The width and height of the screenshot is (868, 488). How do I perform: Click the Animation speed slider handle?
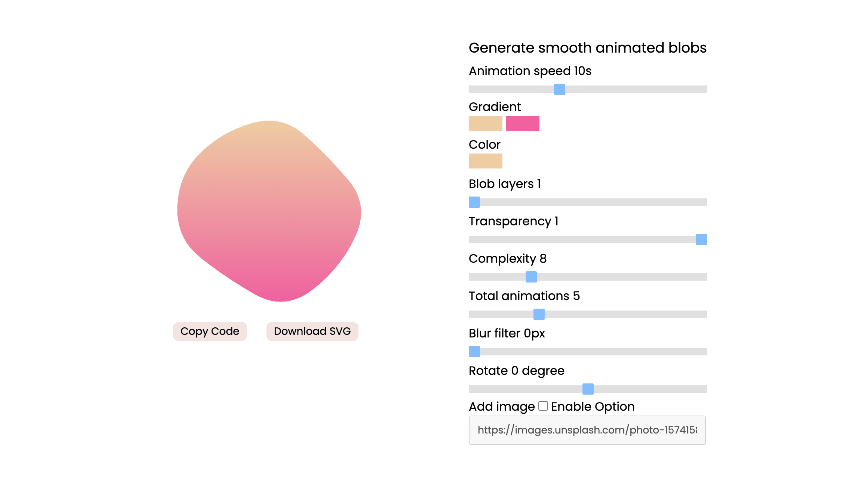tap(559, 89)
